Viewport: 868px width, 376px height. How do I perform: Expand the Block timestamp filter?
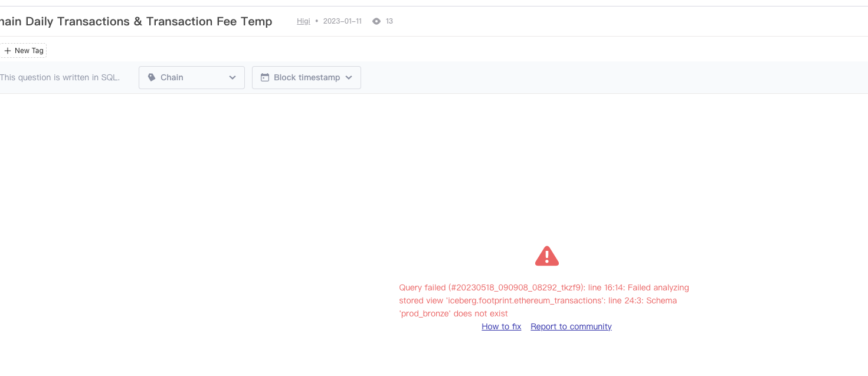tap(306, 77)
